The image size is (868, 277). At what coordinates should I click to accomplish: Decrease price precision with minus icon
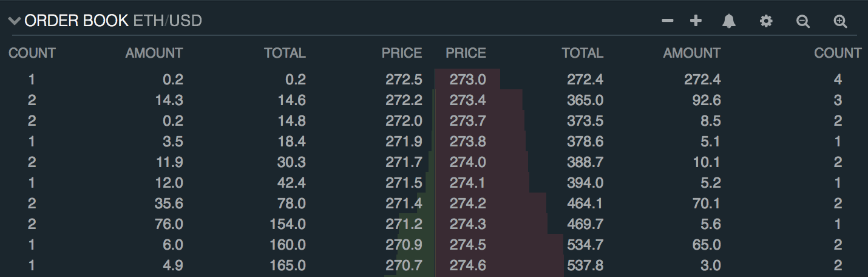668,21
